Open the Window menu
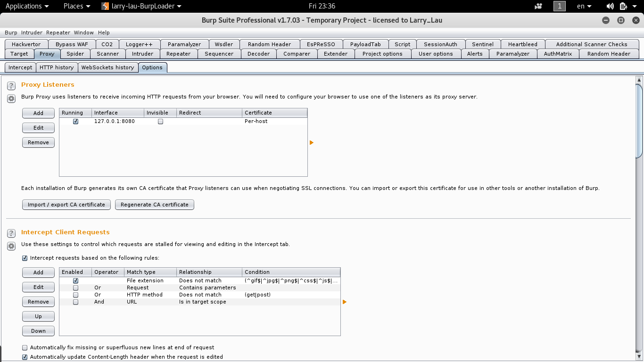The image size is (644, 362). tap(83, 33)
